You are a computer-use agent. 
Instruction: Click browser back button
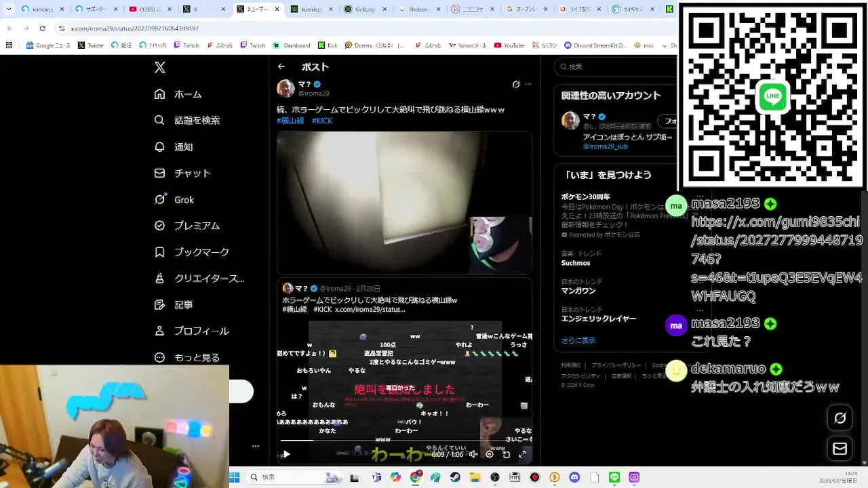tap(9, 28)
